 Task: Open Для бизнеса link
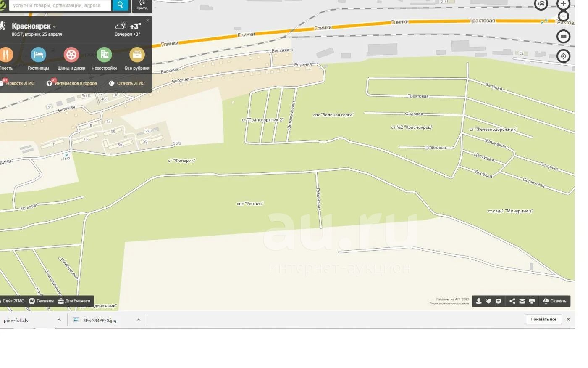pyautogui.click(x=74, y=301)
